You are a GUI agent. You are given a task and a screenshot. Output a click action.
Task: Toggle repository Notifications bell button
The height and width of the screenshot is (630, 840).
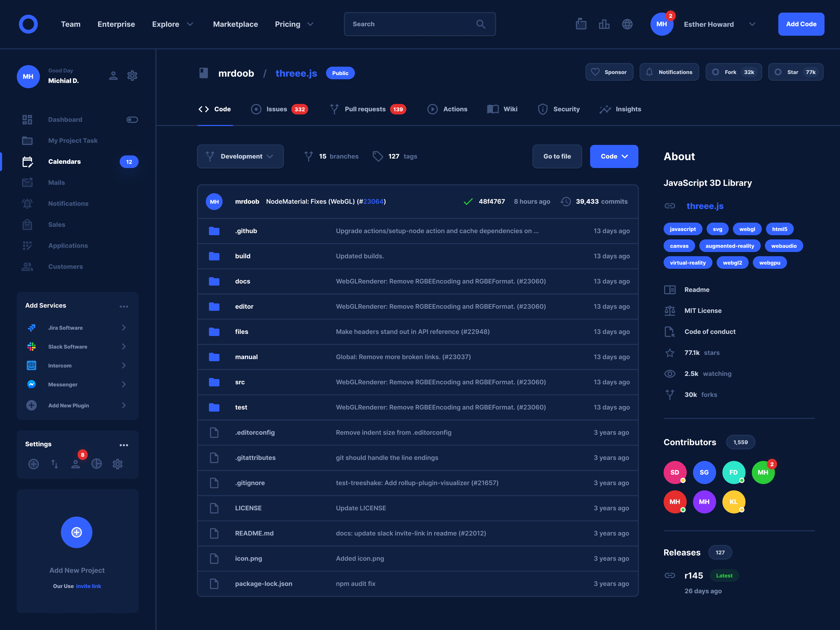point(669,72)
